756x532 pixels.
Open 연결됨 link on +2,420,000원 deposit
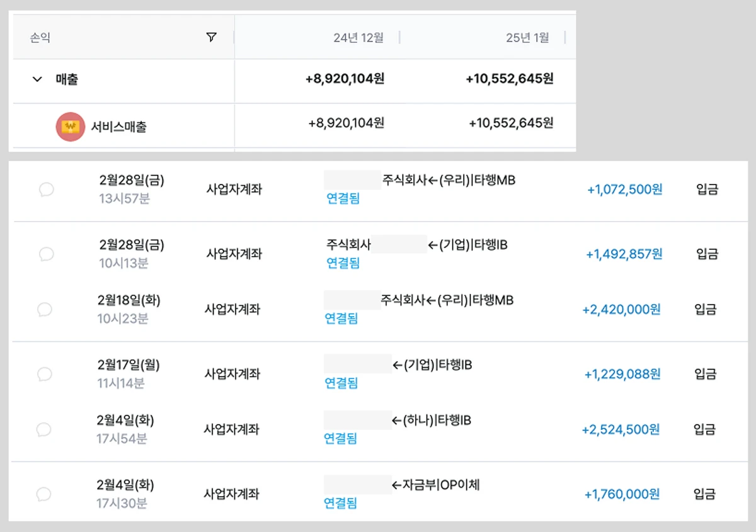(x=341, y=318)
